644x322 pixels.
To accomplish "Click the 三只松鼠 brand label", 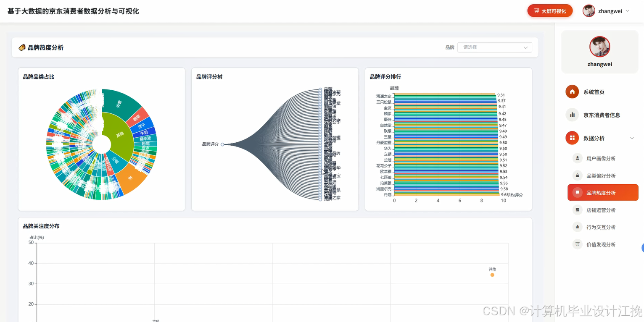I will click(x=384, y=102).
